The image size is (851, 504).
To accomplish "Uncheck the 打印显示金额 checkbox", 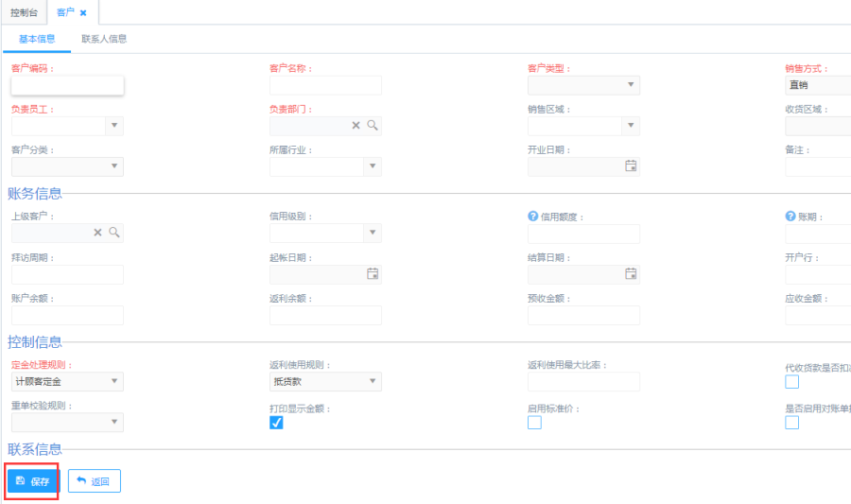I will coord(276,423).
